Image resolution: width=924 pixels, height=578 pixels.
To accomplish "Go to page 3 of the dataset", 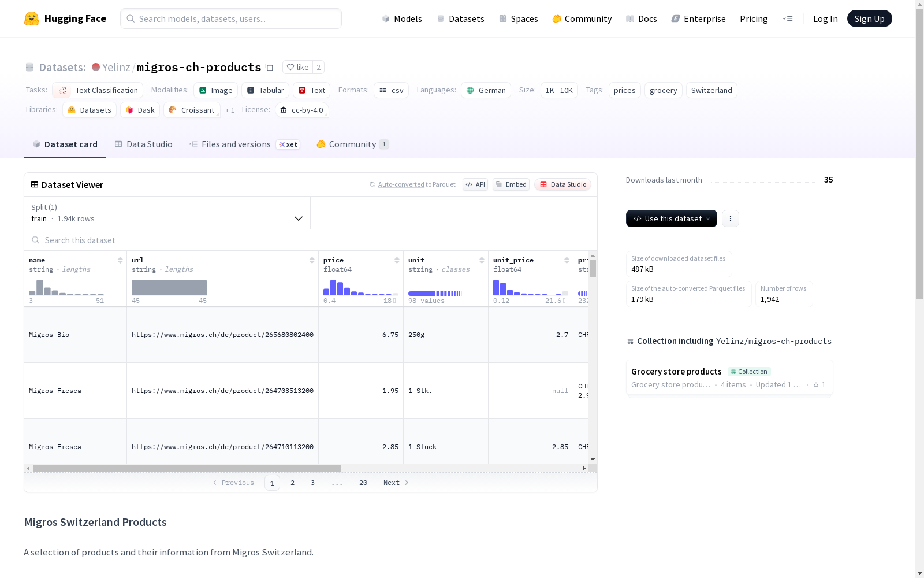I will [x=313, y=483].
